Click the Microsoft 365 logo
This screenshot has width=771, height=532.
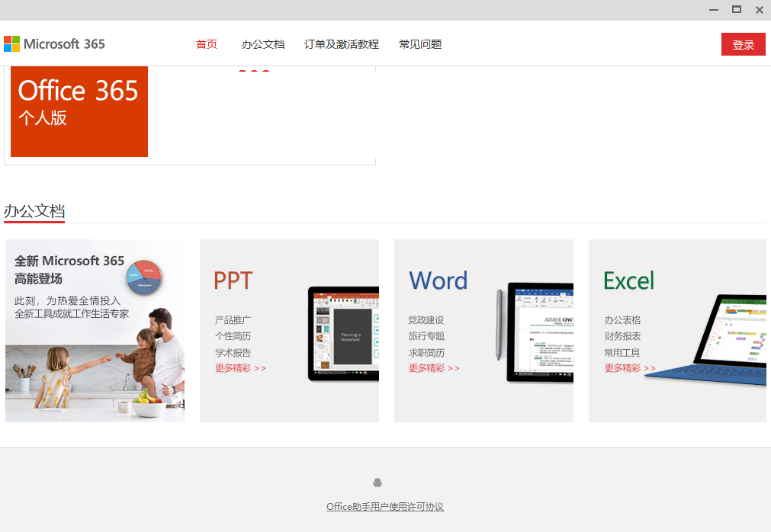53,43
